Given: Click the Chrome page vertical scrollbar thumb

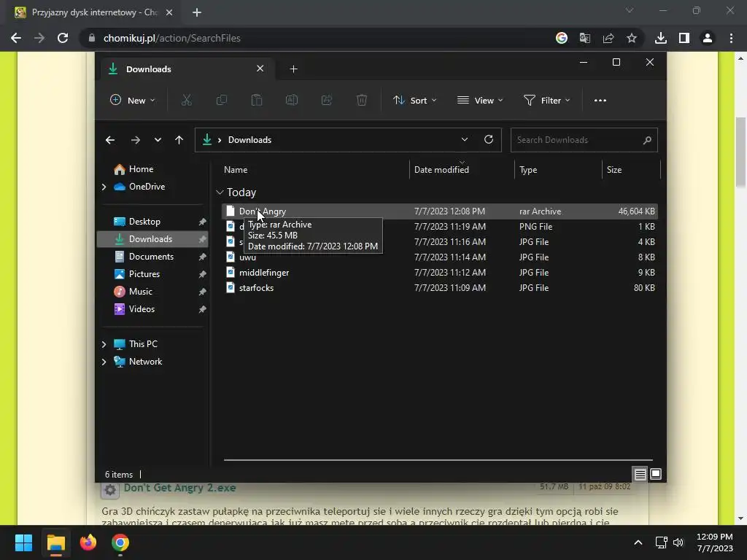Looking at the screenshot, I should (x=740, y=152).
